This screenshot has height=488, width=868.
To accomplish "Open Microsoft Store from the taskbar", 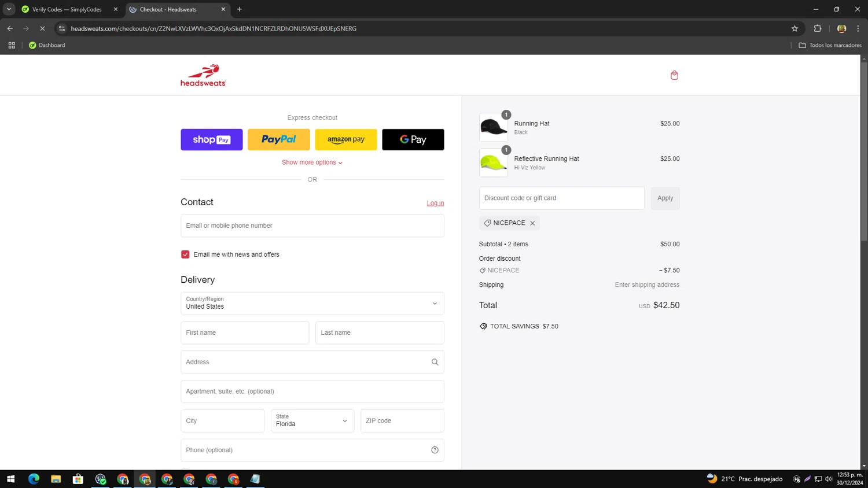I will coord(78,479).
